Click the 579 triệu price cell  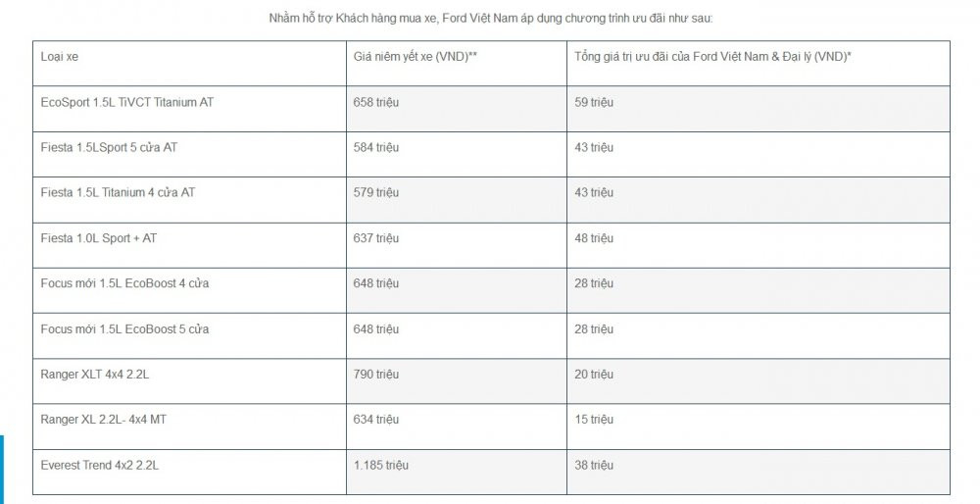click(x=376, y=192)
